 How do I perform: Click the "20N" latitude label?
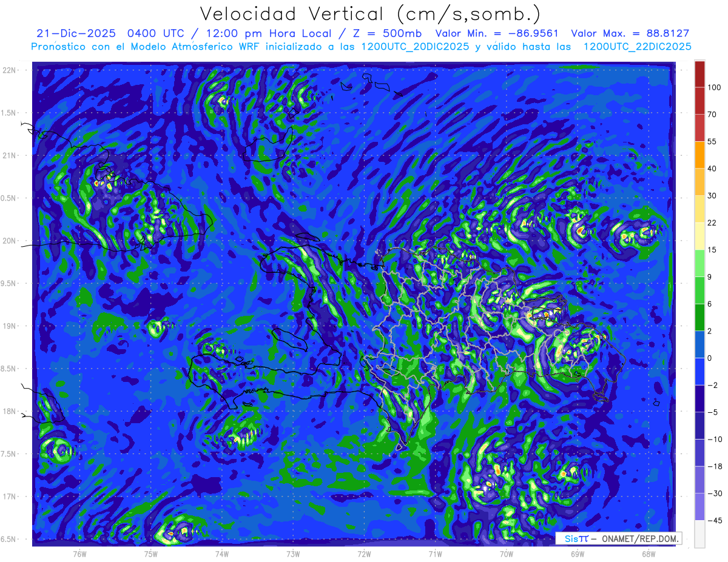tap(9, 241)
